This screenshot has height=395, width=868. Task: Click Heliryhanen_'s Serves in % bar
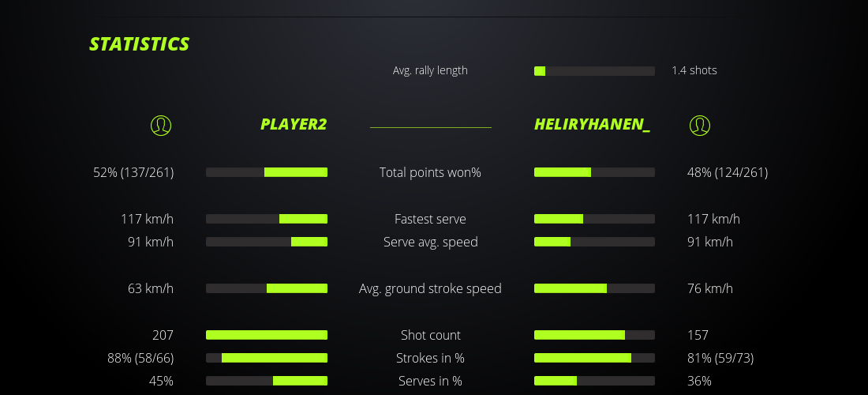(594, 381)
